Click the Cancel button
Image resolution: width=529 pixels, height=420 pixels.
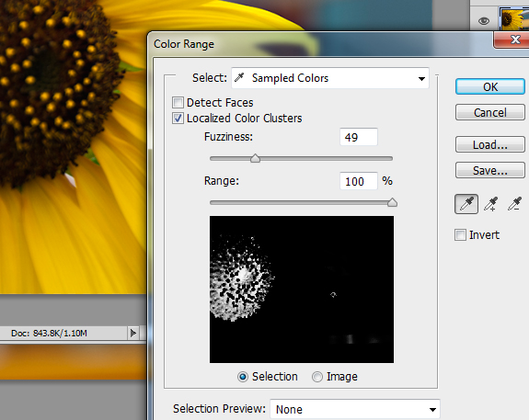pos(490,112)
